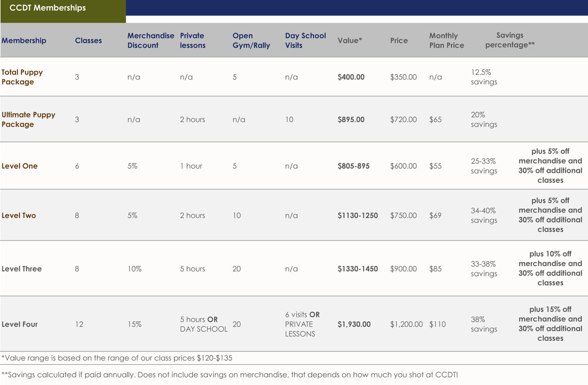Click the Level Three membership row label

pyautogui.click(x=22, y=269)
